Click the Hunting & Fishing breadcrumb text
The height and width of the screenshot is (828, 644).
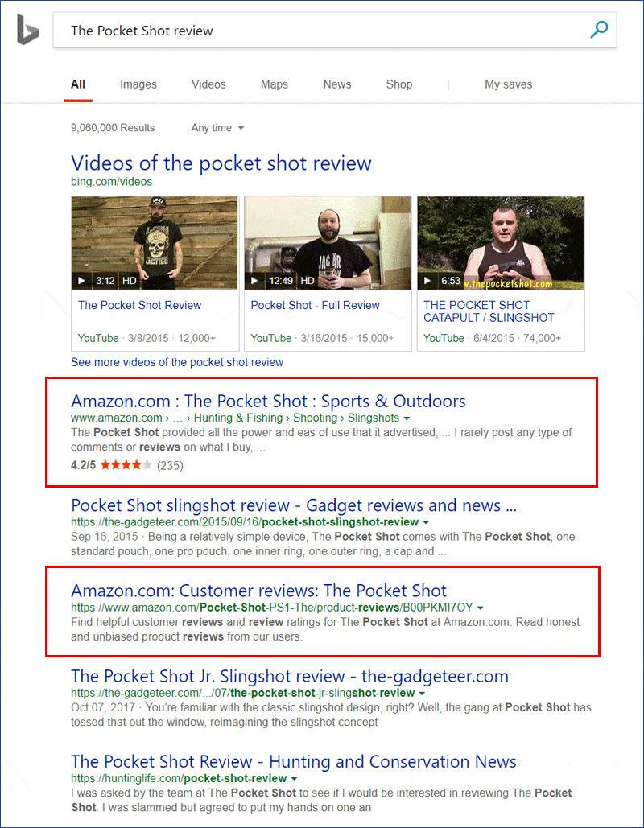(238, 418)
